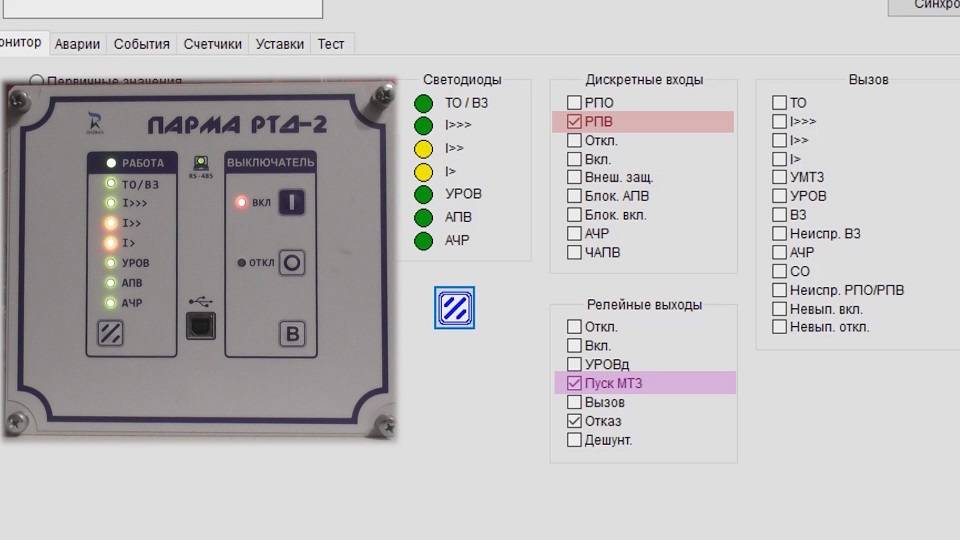
Task: Click the green I>>> LED in Светодиоды
Action: coord(423,126)
